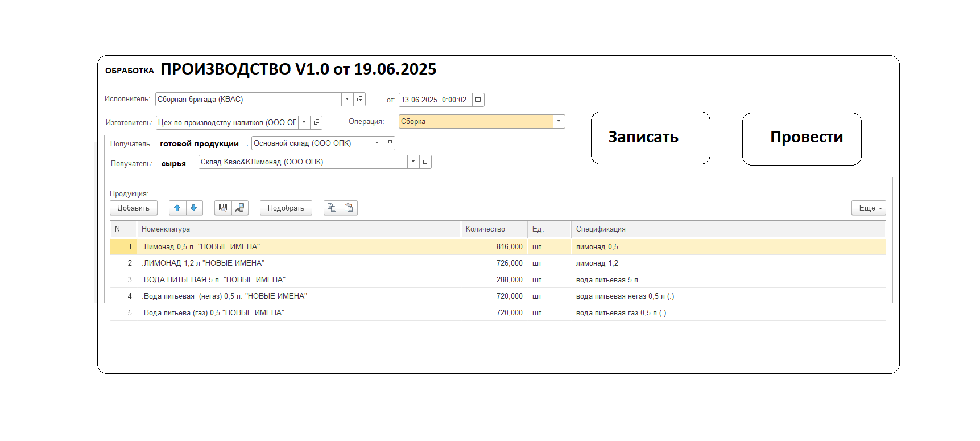Expand the Основной склад dropdown
Image resolution: width=980 pixels, height=441 pixels.
click(377, 143)
